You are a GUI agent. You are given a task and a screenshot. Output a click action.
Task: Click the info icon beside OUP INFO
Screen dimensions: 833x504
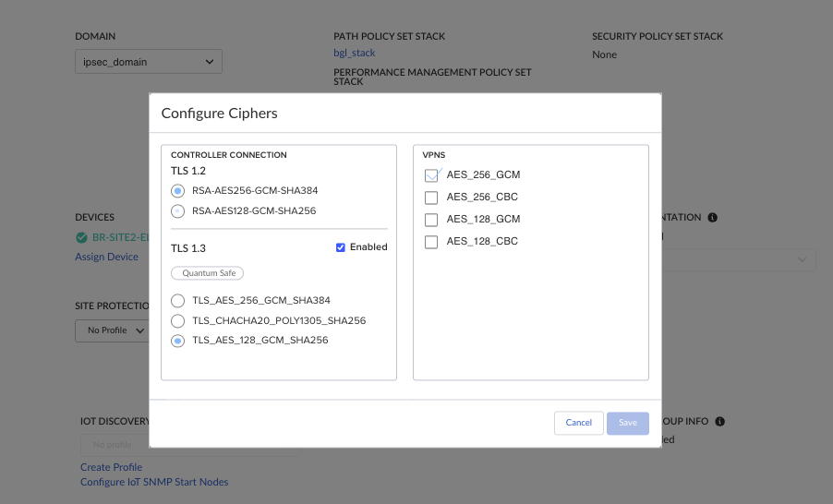point(719,421)
